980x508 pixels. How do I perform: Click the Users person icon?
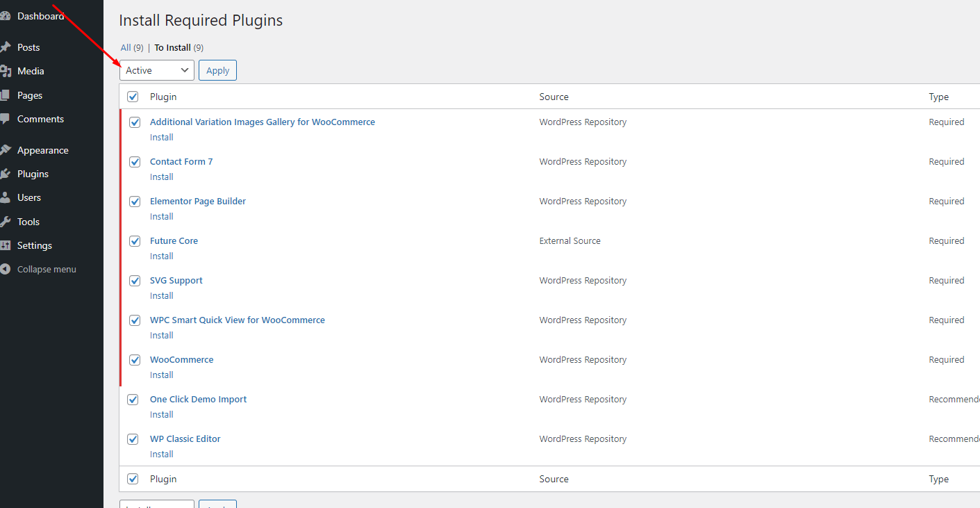point(6,197)
